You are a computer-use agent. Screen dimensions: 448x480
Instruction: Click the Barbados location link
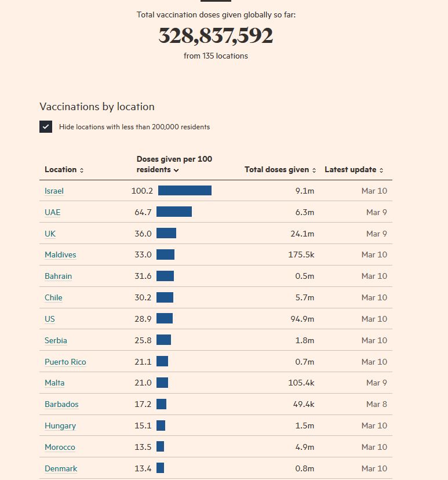click(x=61, y=404)
